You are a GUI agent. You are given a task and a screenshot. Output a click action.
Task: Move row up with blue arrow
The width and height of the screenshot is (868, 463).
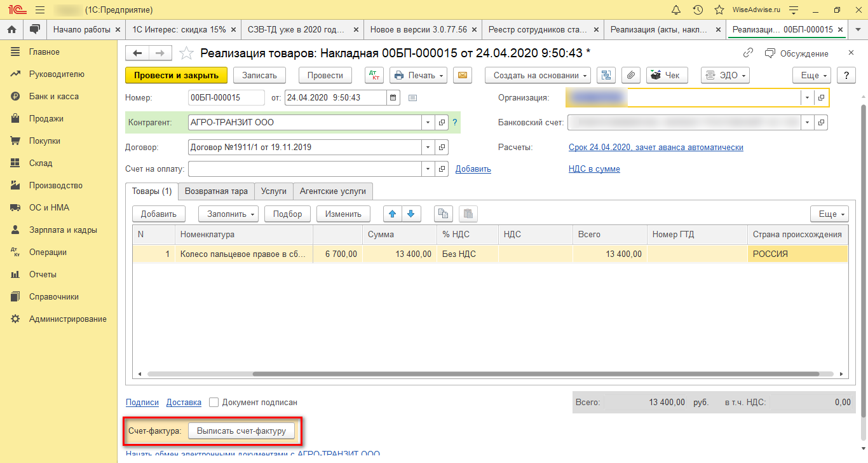[393, 214]
